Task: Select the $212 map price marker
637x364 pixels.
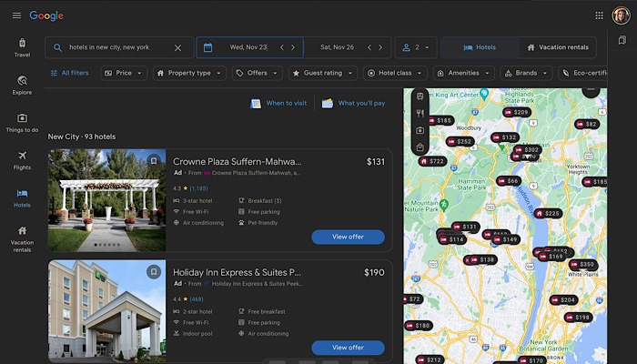Action: click(430, 360)
